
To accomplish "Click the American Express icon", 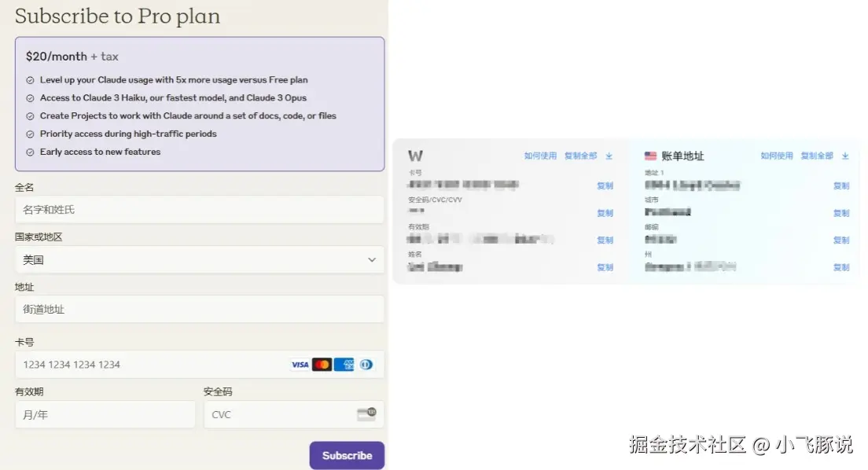I will tap(344, 365).
